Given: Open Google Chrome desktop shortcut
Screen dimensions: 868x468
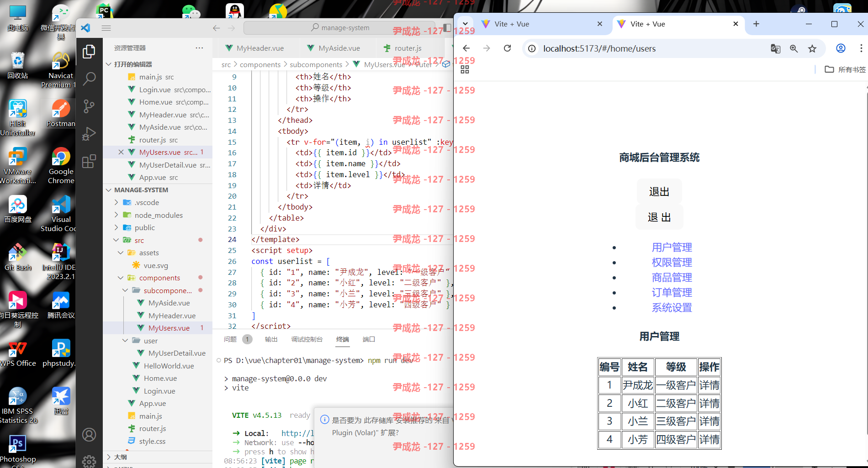Looking at the screenshot, I should pyautogui.click(x=61, y=165).
